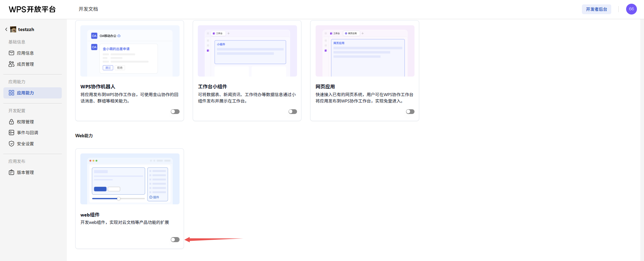Screen dimensions: 644x261
Task: Click the web组件 description text
Action: tap(125, 222)
